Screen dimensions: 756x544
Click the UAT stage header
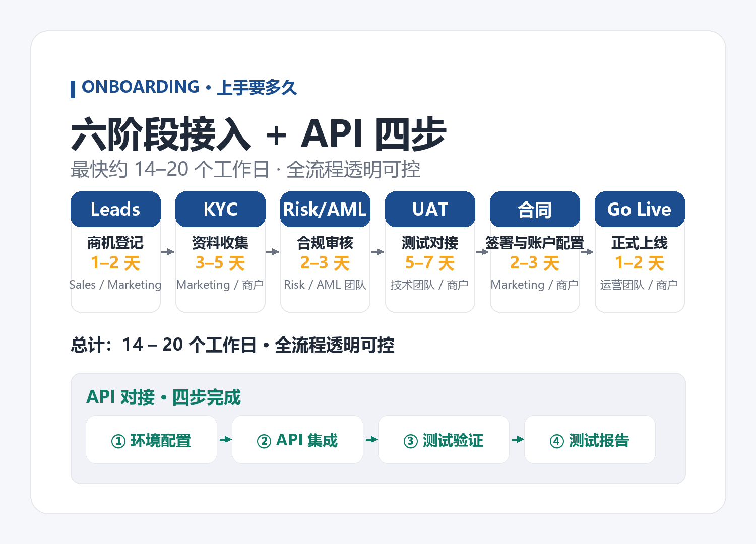(x=430, y=209)
